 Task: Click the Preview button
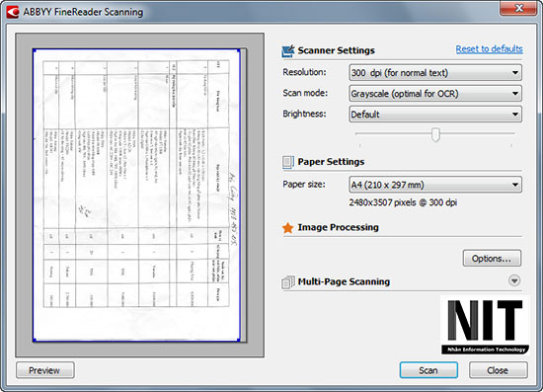click(45, 370)
